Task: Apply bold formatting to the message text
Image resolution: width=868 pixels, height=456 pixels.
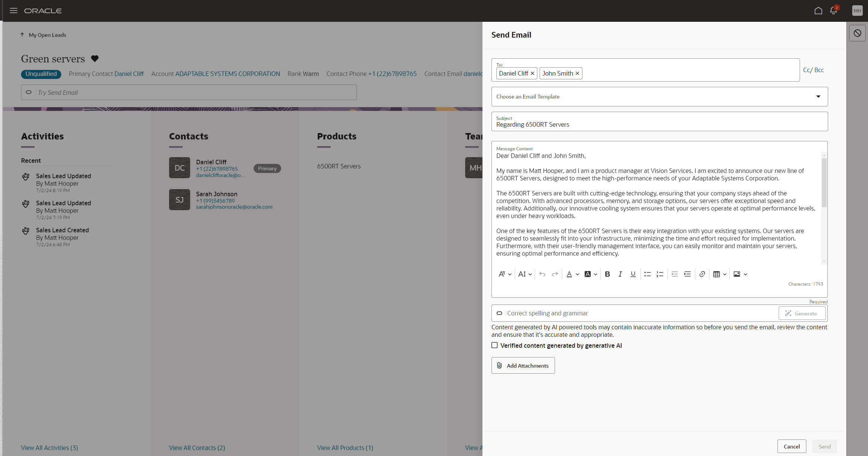Action: 608,274
